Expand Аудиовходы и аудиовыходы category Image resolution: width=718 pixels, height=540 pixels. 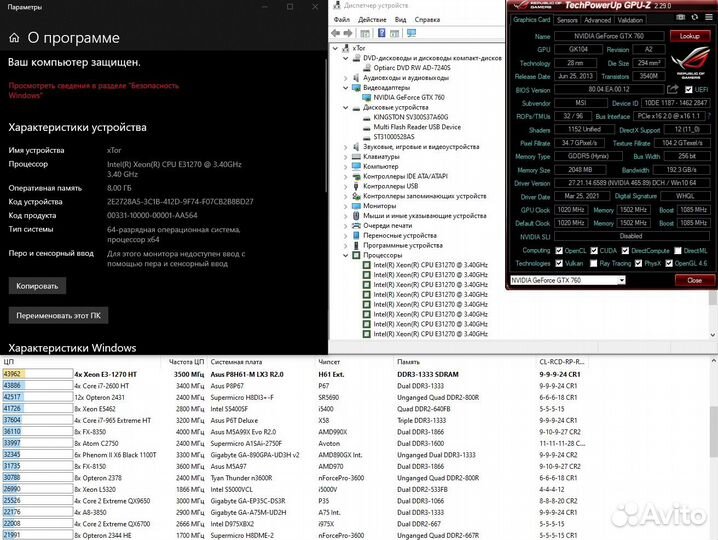[346, 78]
